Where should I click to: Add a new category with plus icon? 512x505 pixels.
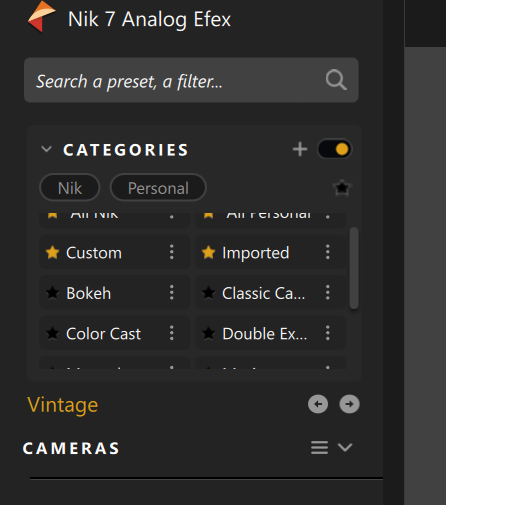(x=300, y=149)
